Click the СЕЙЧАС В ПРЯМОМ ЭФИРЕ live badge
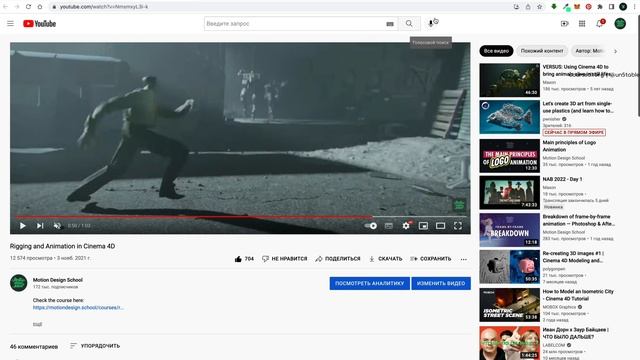640x360 pixels. pos(574,133)
